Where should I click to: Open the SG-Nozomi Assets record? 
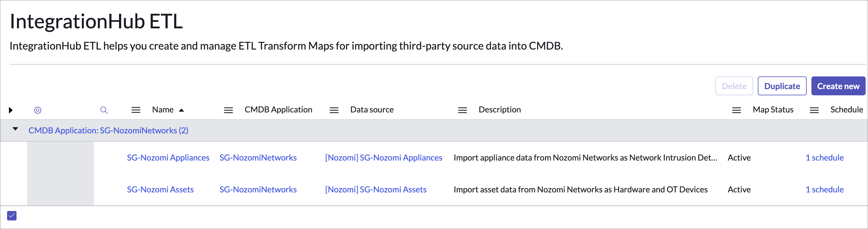point(160,189)
